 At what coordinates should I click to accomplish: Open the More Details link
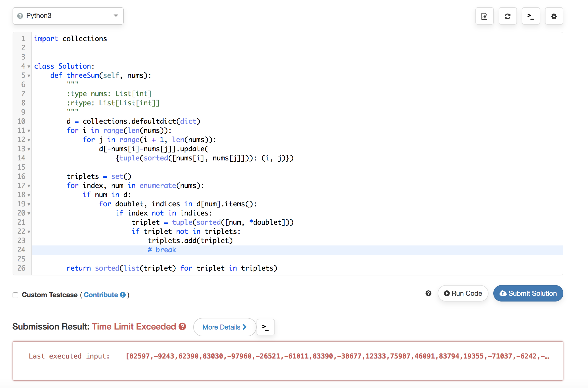[224, 327]
